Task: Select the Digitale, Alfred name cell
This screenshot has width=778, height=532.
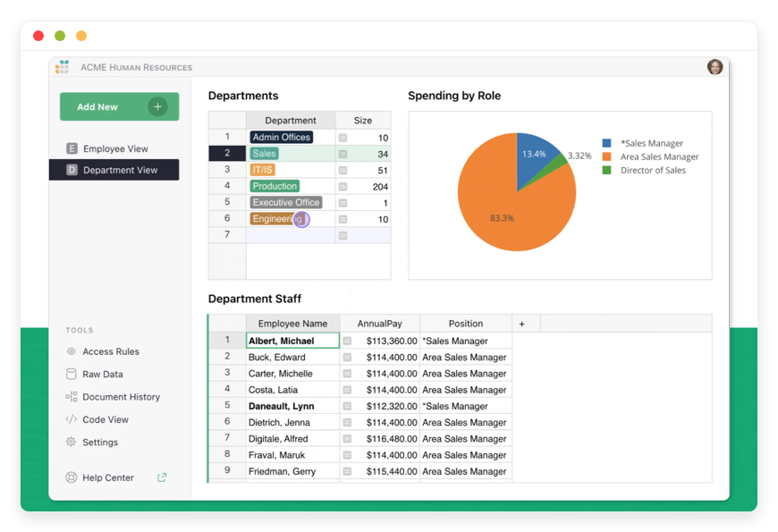Action: coord(292,439)
